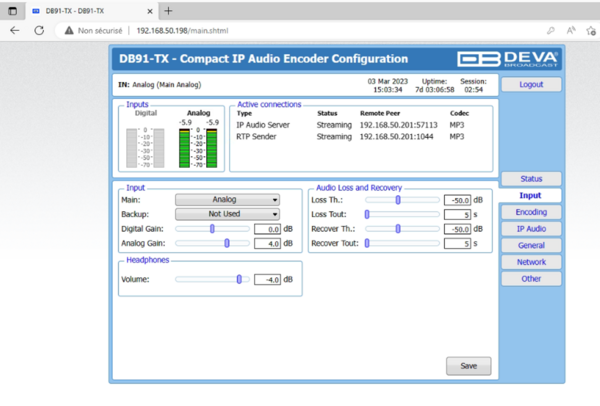The height and width of the screenshot is (406, 600).
Task: Click the IP Audio Server connection row
Action: point(350,125)
